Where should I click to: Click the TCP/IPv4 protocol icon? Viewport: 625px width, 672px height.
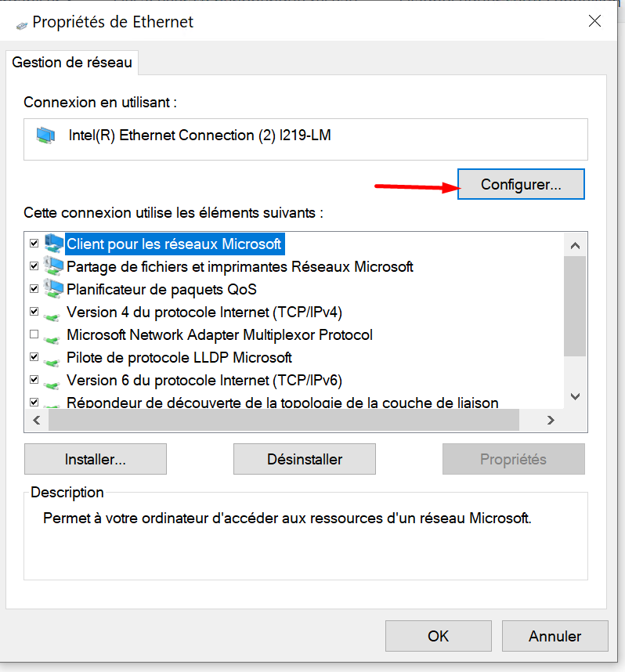tap(52, 317)
